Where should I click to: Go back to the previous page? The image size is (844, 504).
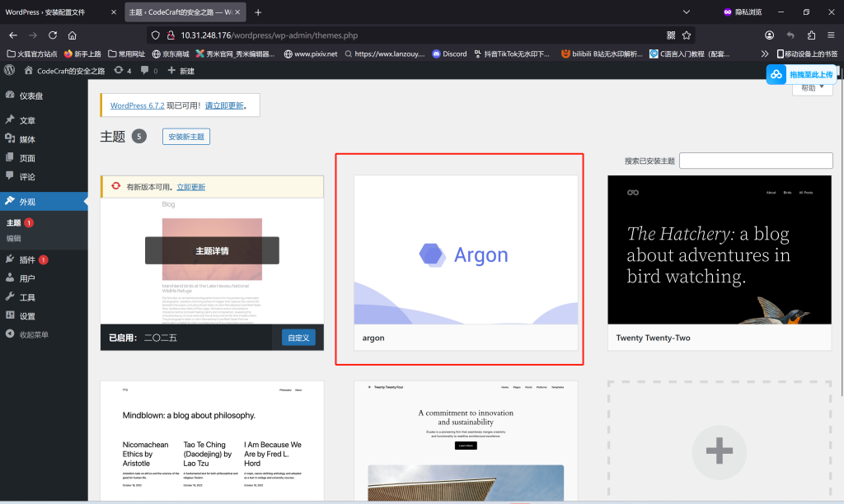(13, 35)
